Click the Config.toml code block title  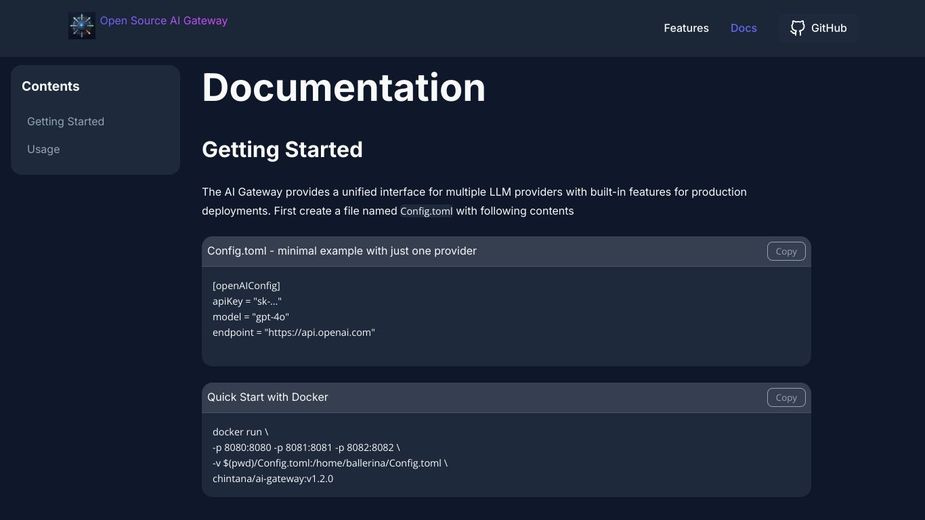click(342, 251)
